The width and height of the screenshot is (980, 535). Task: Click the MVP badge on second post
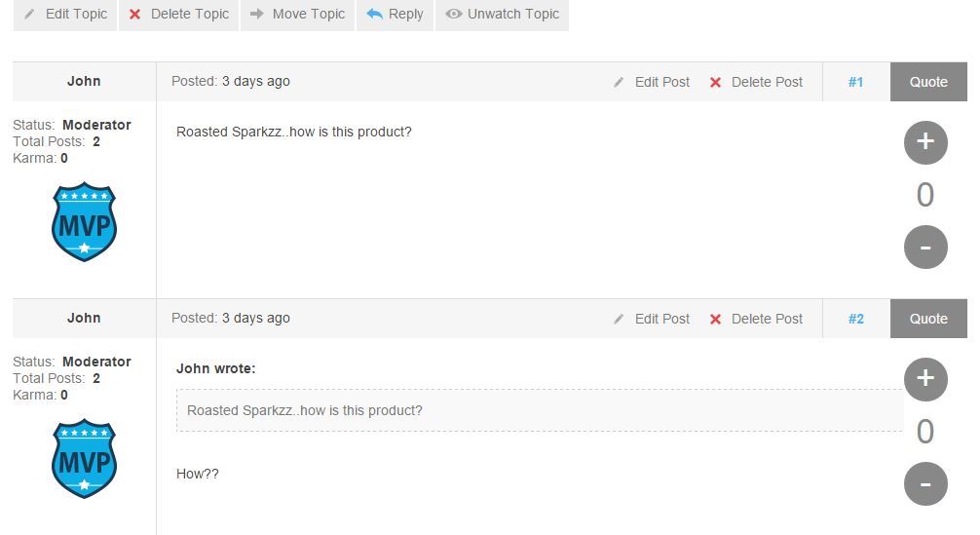coord(84,459)
